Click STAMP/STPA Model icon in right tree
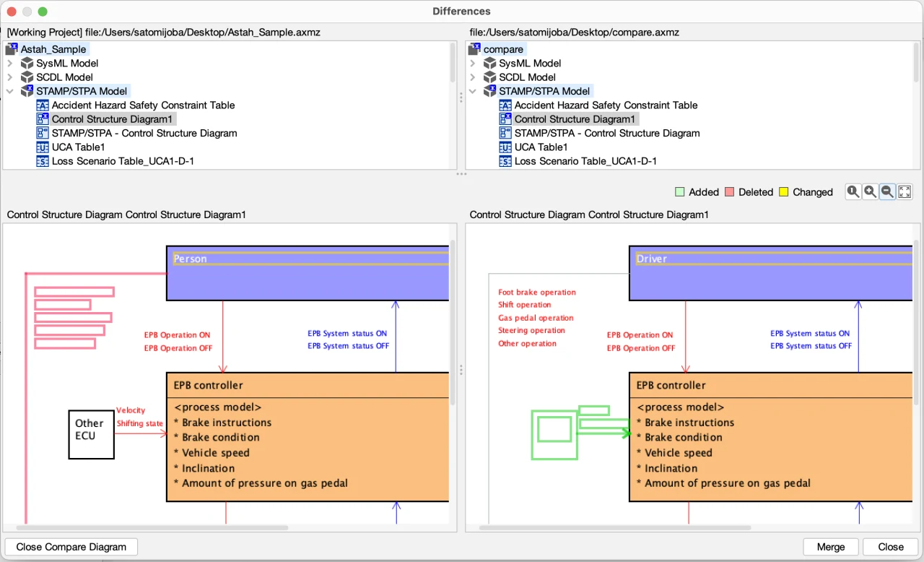 489,91
